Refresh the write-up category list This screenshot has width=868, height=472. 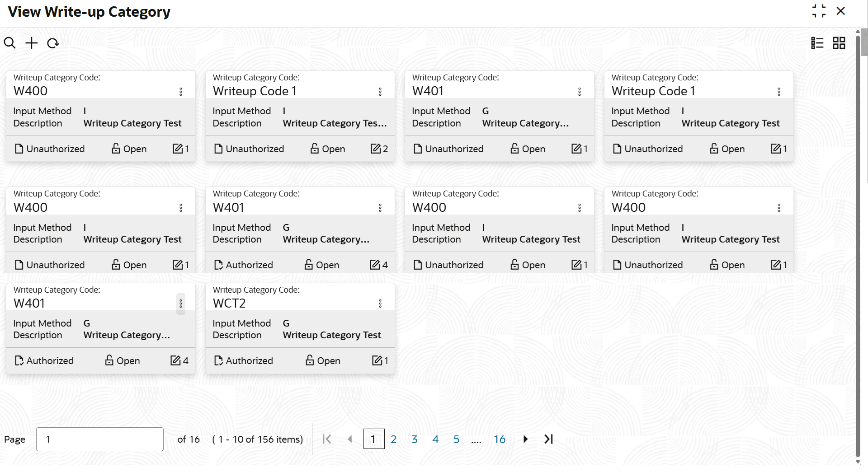pos(53,43)
